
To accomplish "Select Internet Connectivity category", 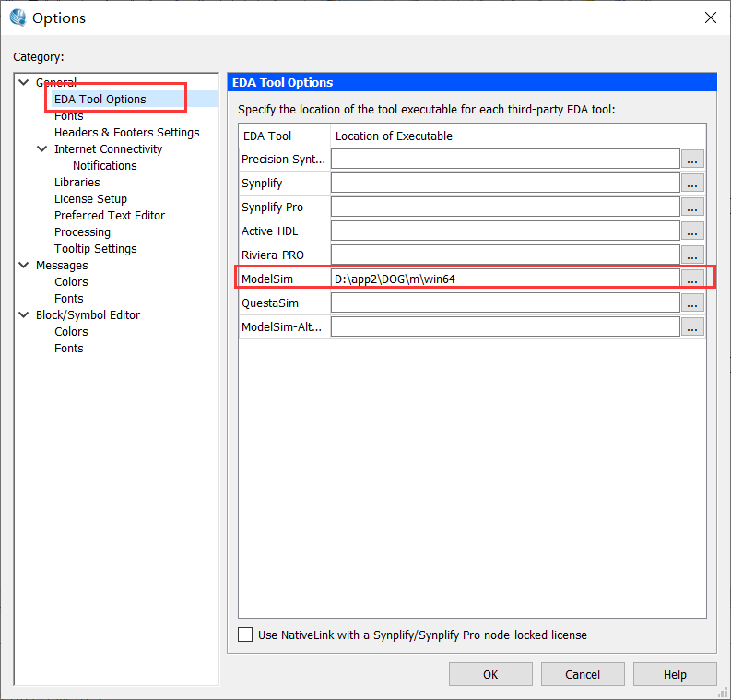I will [x=108, y=149].
